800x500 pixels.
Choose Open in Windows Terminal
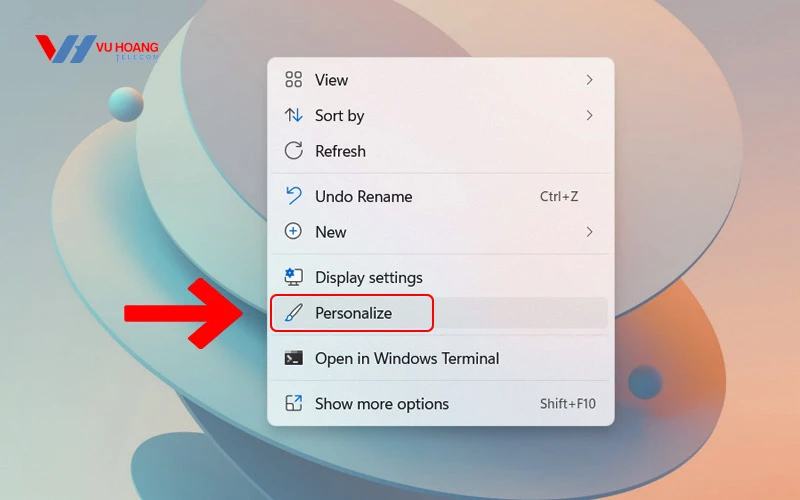coord(439,358)
